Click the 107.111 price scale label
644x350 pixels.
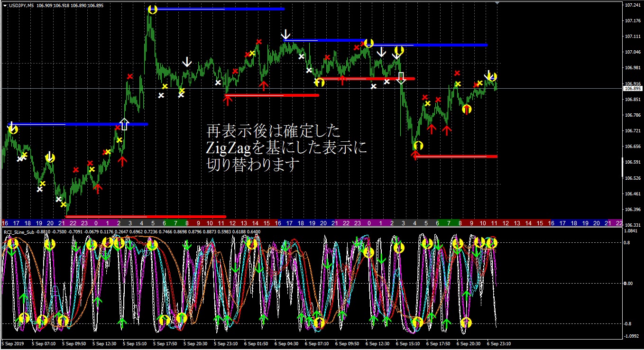pos(632,37)
